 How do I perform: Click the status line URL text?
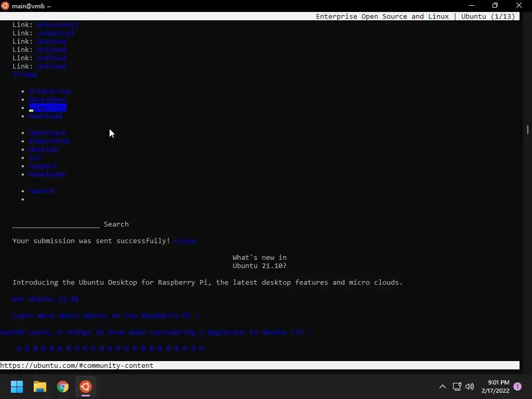click(x=77, y=365)
